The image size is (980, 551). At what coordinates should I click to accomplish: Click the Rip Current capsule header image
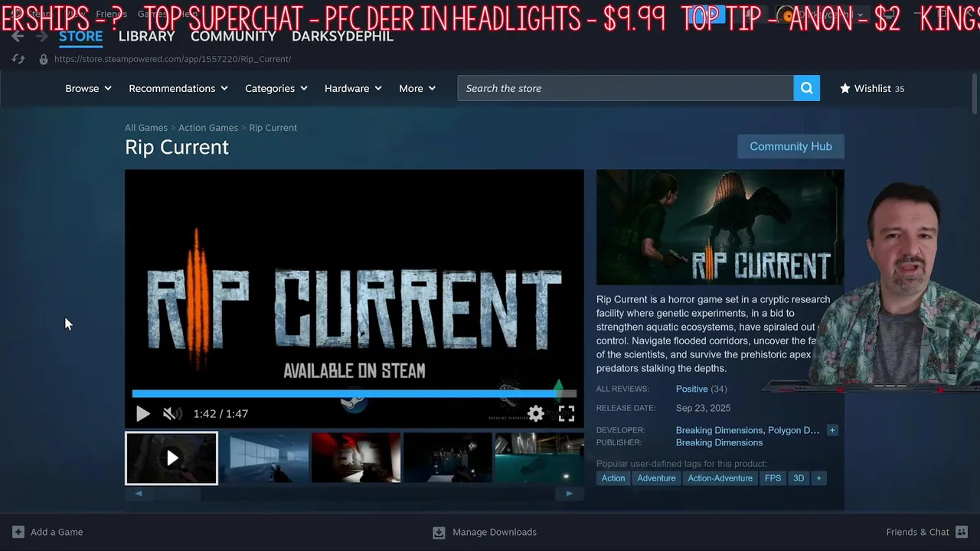720,227
